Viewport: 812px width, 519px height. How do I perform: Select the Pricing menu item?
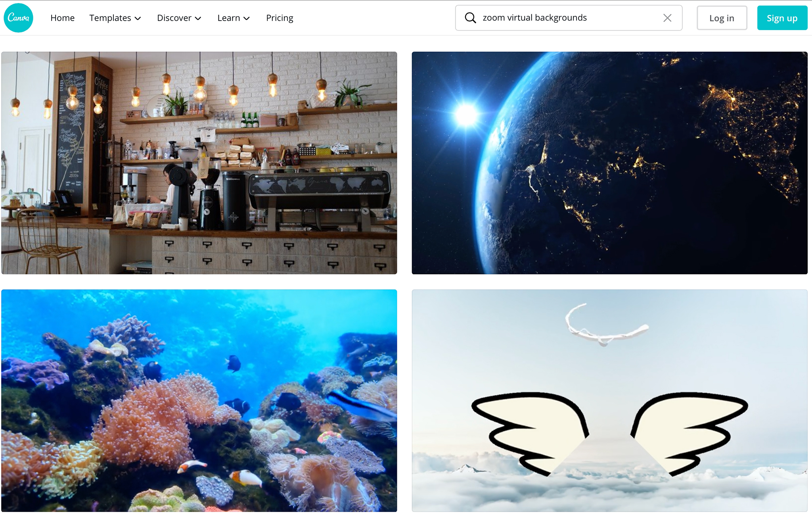(280, 17)
